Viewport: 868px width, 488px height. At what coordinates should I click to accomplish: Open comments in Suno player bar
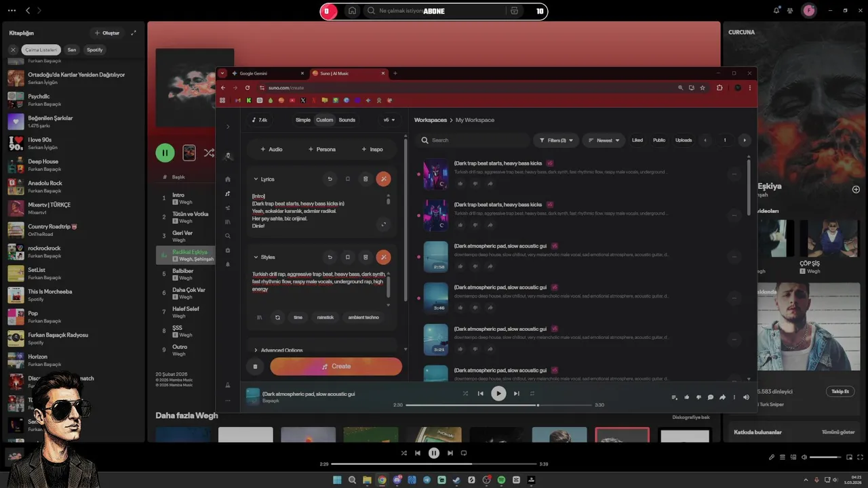click(x=710, y=397)
